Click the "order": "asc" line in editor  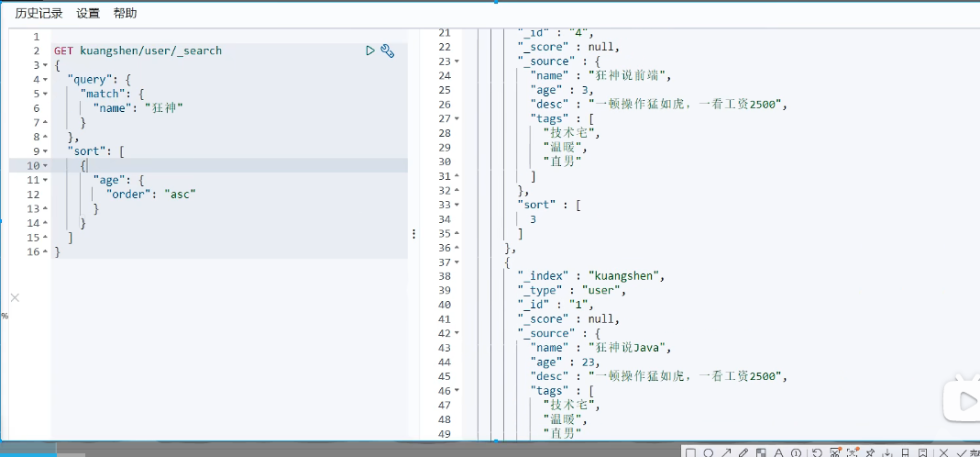(x=150, y=195)
